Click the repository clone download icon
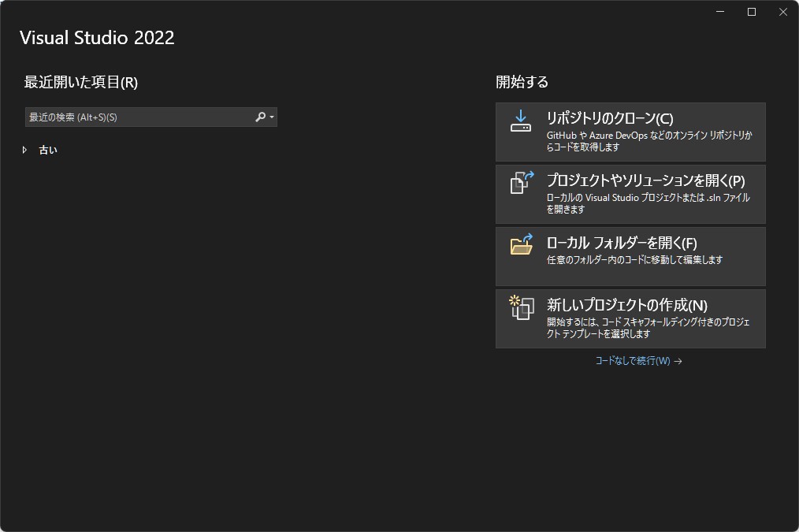 tap(521, 121)
